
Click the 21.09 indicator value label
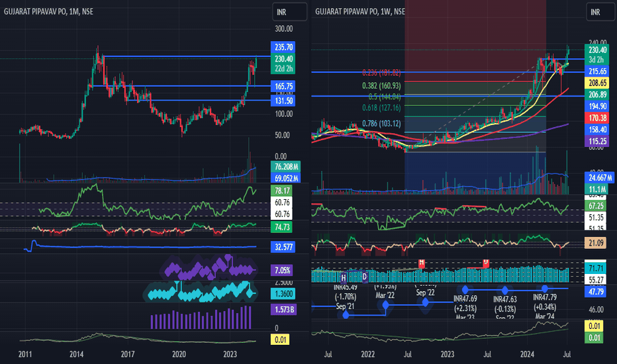pos(596,243)
